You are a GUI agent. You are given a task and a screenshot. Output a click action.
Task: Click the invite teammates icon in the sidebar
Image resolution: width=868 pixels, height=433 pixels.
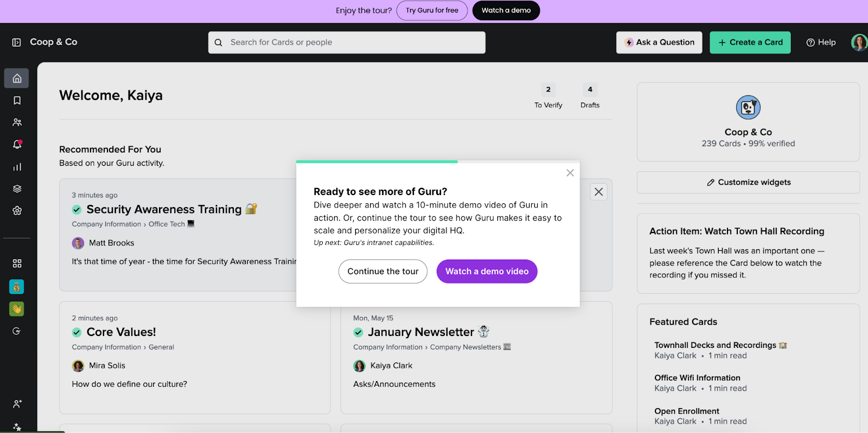tap(17, 404)
